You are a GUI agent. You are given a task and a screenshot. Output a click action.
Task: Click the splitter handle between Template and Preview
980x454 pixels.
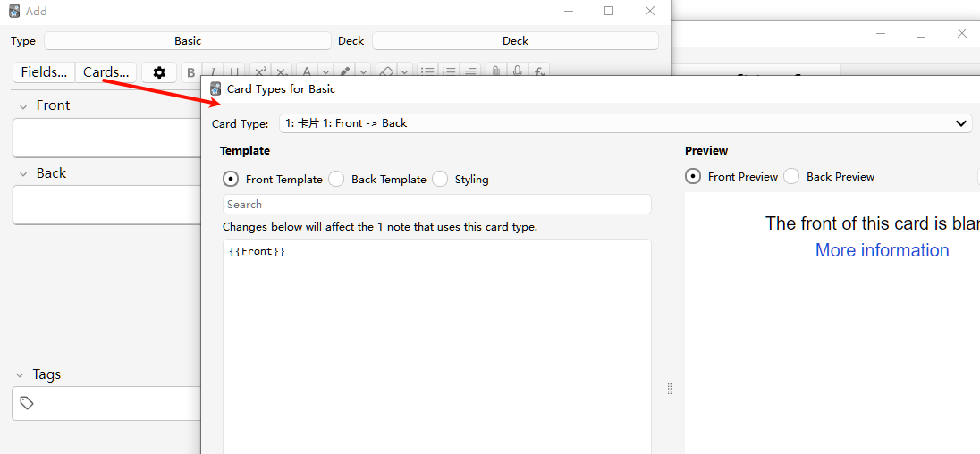[670, 389]
